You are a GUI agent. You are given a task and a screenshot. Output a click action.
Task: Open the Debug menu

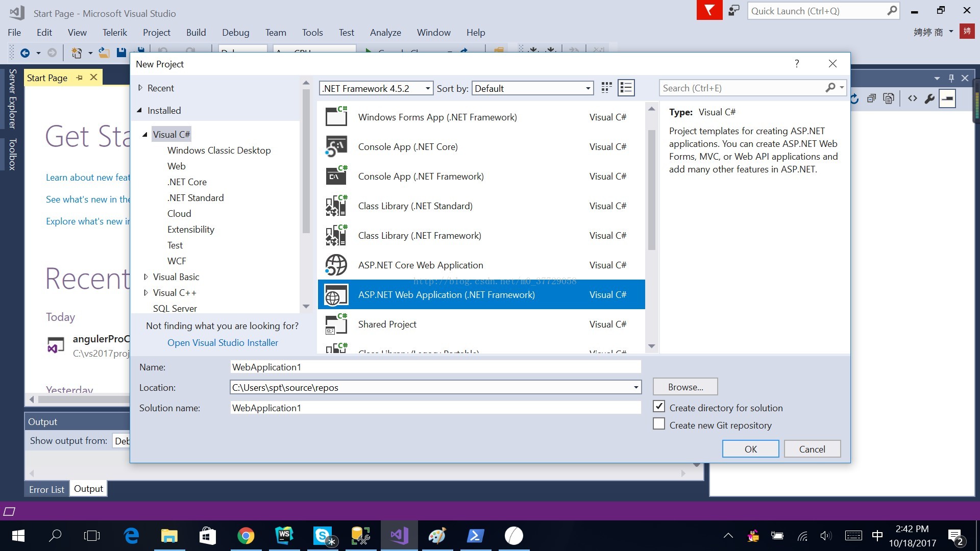(x=235, y=32)
